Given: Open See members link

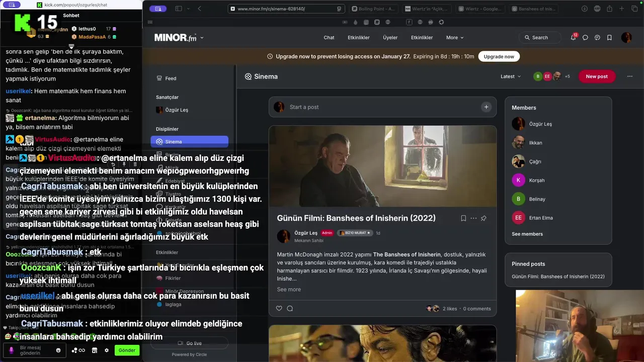Looking at the screenshot, I should tap(527, 234).
